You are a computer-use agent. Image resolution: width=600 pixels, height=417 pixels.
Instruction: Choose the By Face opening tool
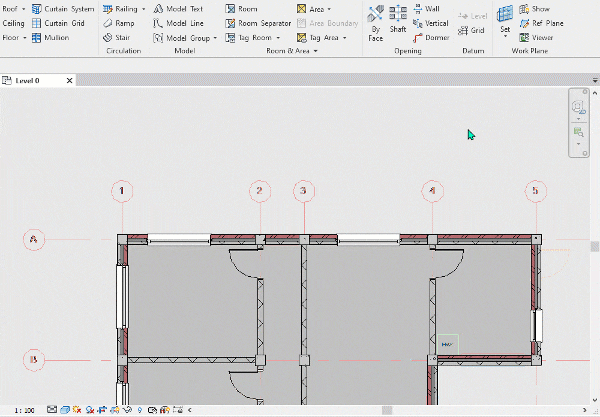pos(375,23)
